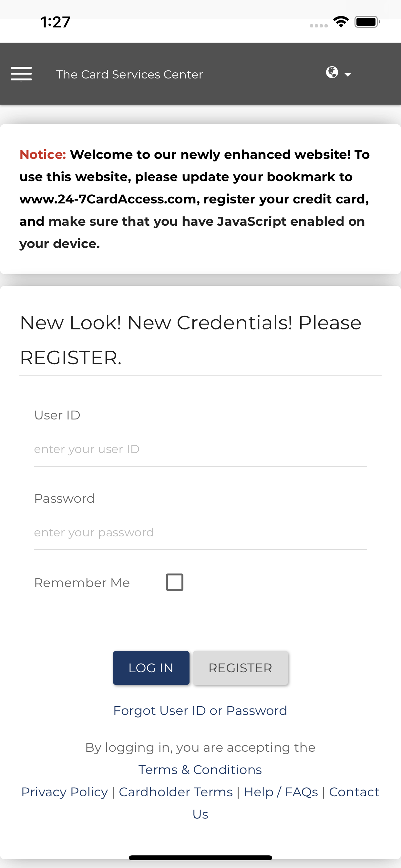Tap the Wi-Fi status icon
The image size is (401, 868).
point(341,22)
